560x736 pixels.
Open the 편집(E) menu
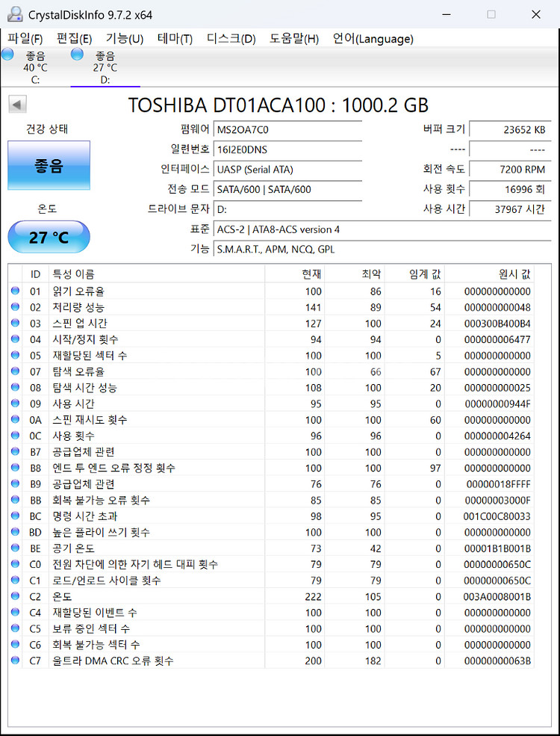pyautogui.click(x=74, y=39)
